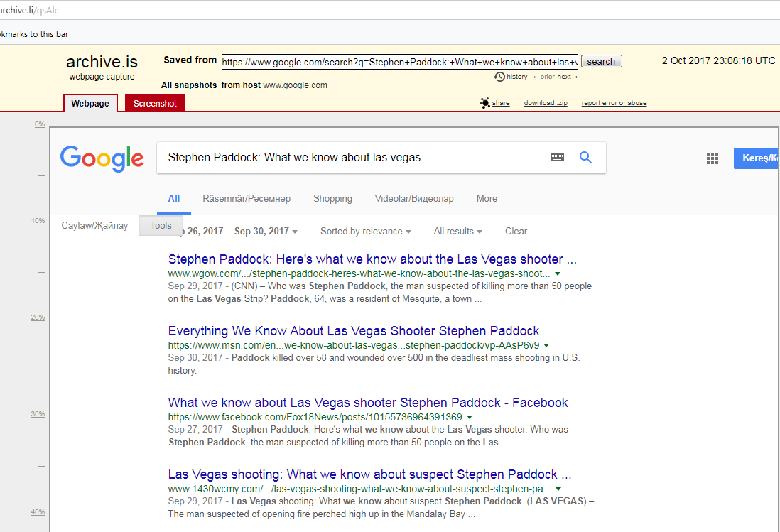Image resolution: width=780 pixels, height=532 pixels.
Task: Click the archive.is logo text
Action: point(102,62)
